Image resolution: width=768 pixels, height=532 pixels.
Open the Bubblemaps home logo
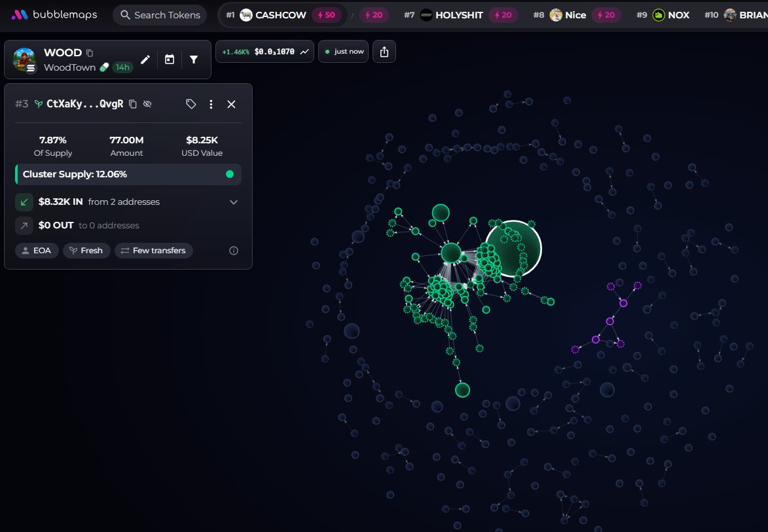(x=54, y=14)
